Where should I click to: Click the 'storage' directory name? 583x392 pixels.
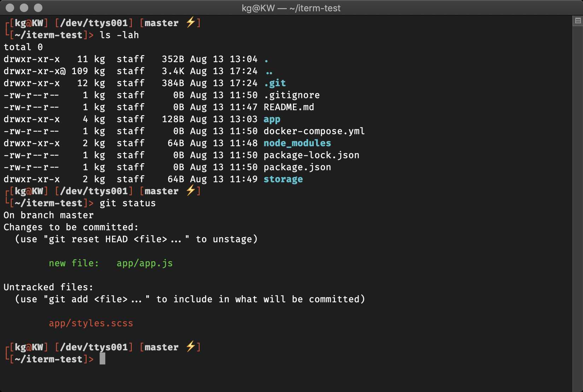tap(283, 179)
